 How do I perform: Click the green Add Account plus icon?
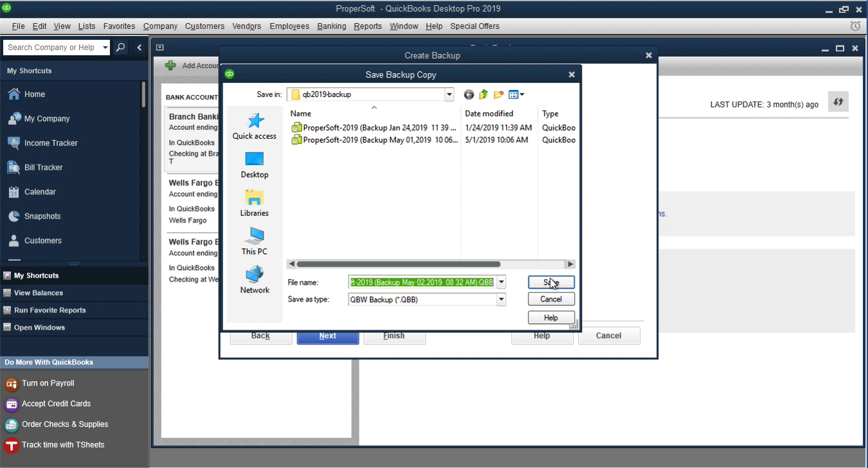(x=170, y=66)
